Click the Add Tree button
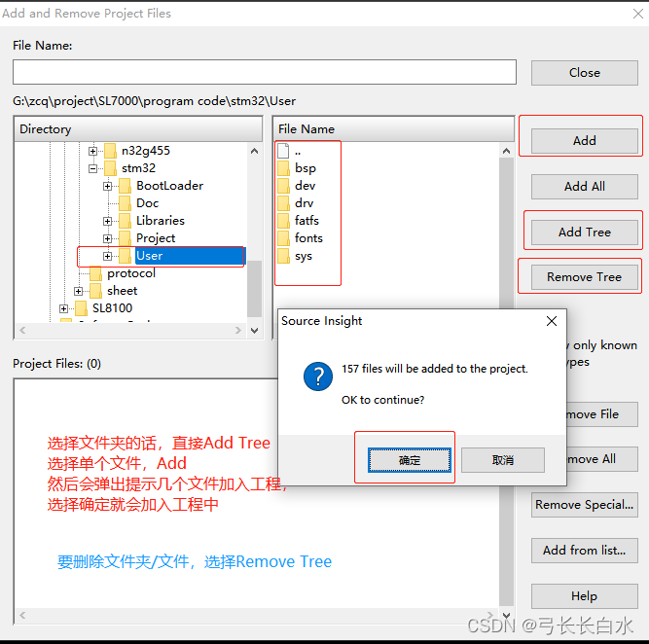The width and height of the screenshot is (649, 644). 584,233
